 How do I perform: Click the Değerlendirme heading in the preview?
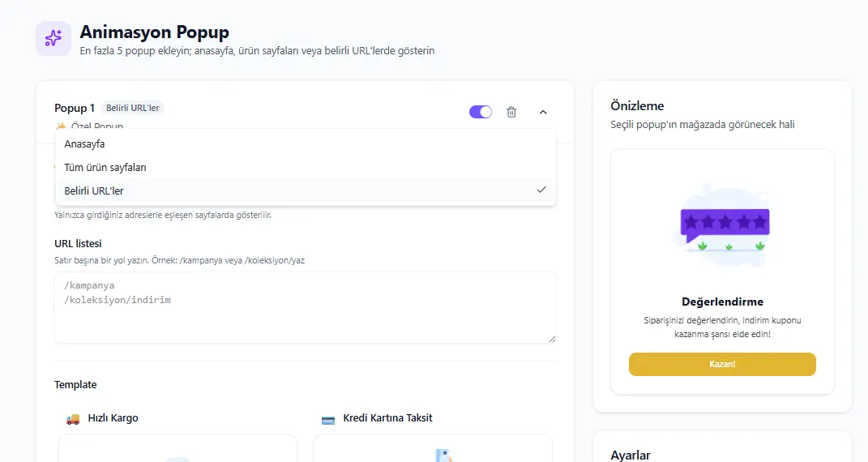722,302
